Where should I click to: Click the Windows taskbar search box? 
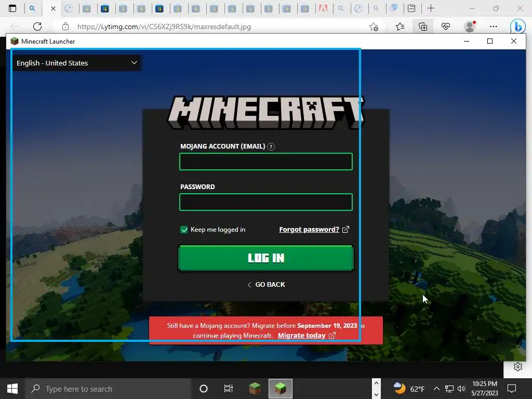pyautogui.click(x=109, y=389)
